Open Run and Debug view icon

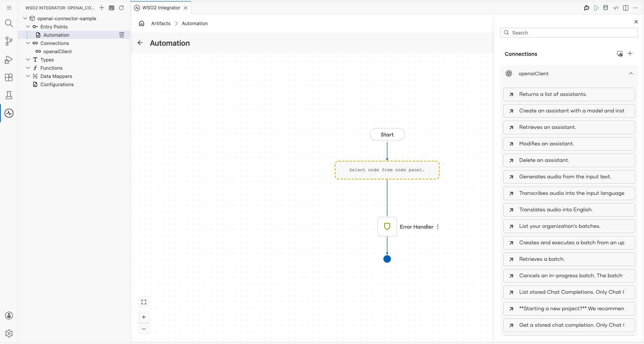click(x=9, y=59)
